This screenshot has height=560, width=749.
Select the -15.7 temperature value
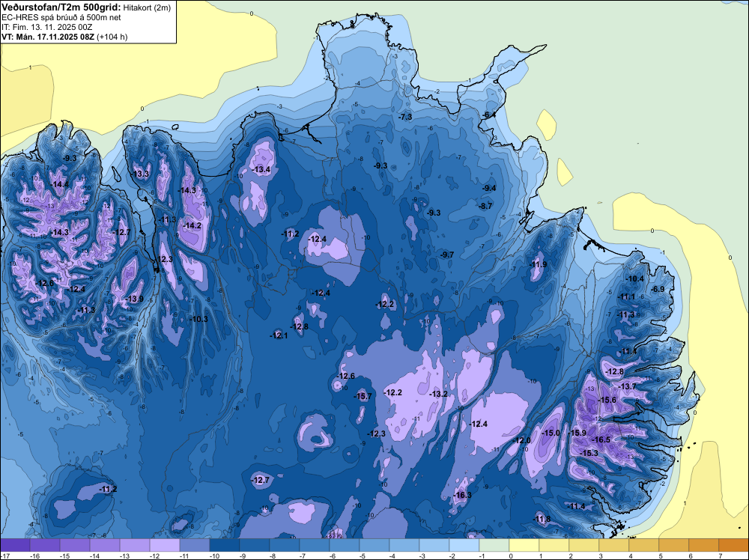(x=363, y=396)
